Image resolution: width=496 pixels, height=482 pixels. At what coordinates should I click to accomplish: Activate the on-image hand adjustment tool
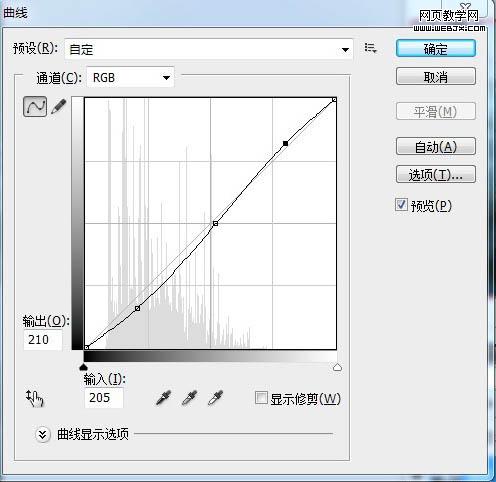[x=35, y=398]
